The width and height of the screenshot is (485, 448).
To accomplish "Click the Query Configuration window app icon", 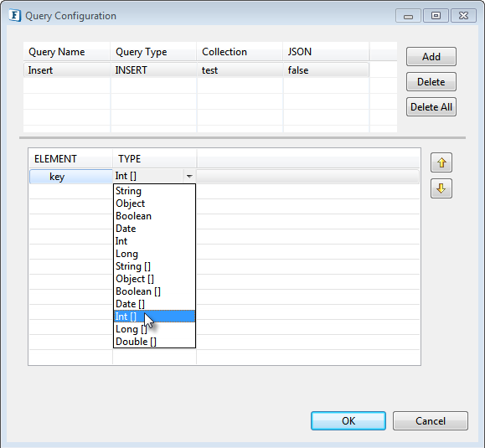I will pos(15,15).
